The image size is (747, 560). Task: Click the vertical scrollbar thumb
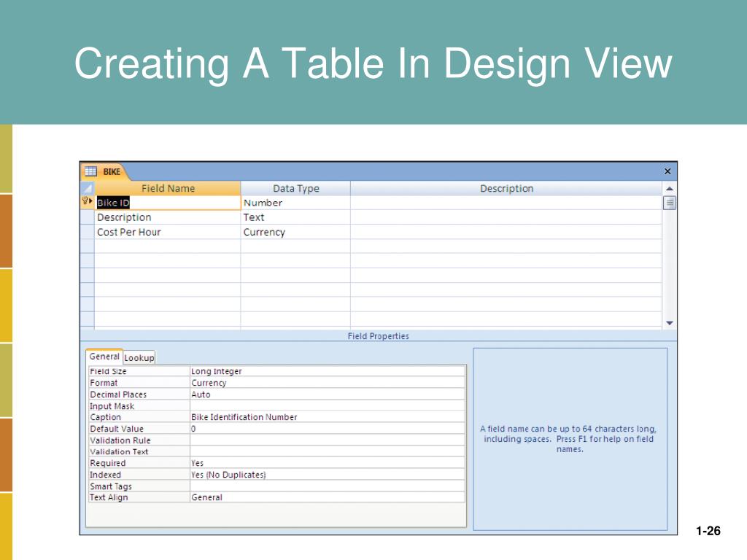pos(670,203)
